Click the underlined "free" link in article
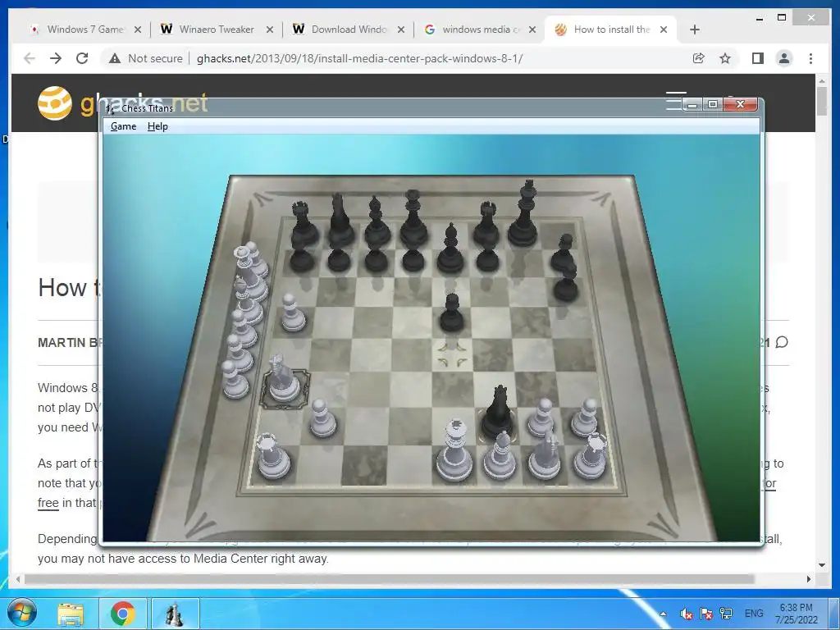Viewport: 840px width, 630px height. [48, 503]
